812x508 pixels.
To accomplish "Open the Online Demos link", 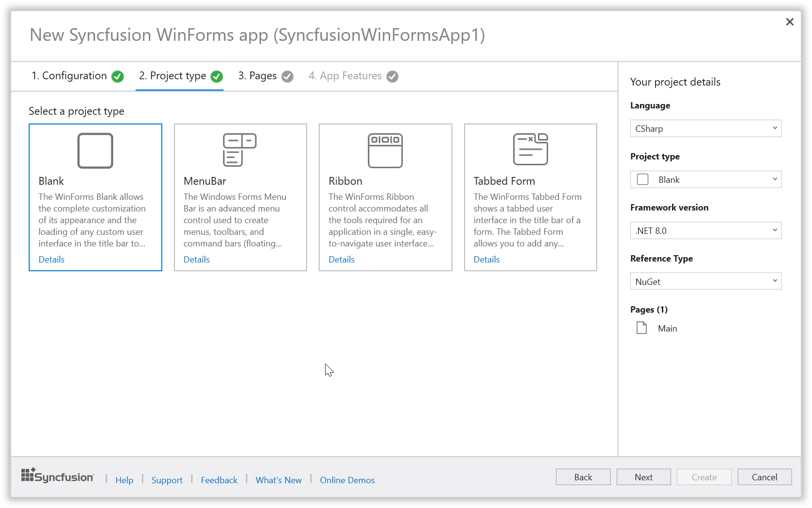I will (x=347, y=480).
